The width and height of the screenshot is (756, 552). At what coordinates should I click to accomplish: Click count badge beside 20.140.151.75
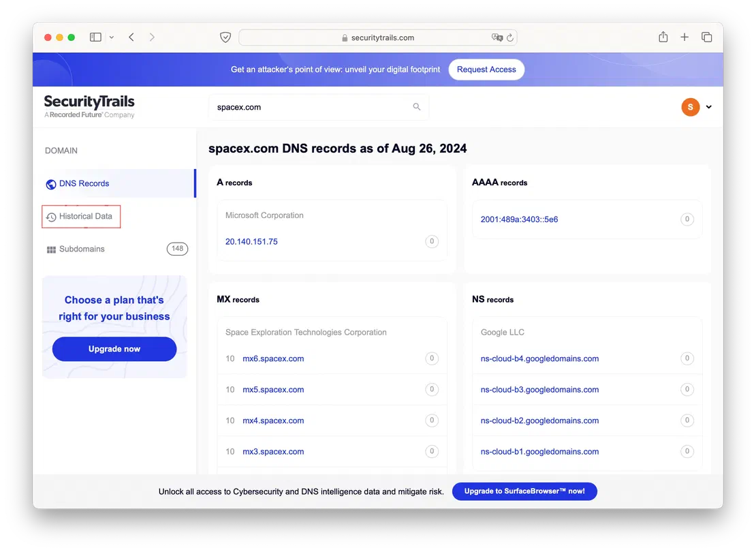click(x=432, y=241)
